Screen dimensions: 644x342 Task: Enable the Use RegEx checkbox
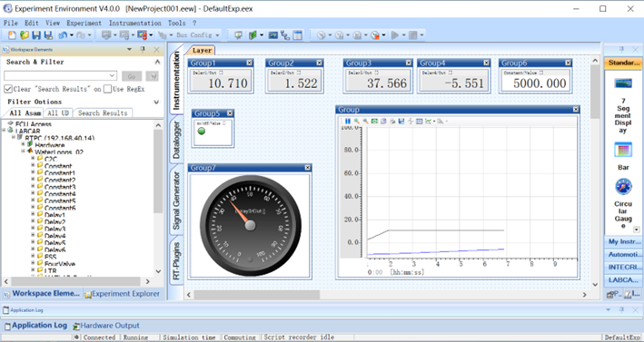[107, 89]
